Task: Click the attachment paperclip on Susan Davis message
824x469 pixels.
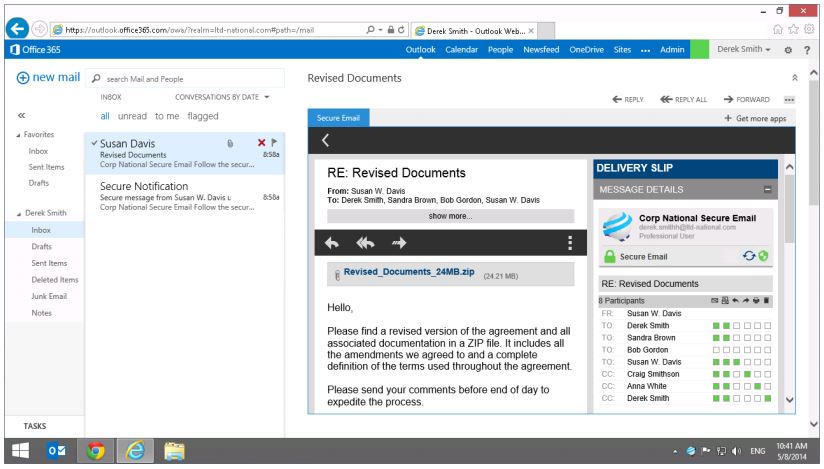Action: [x=230, y=143]
